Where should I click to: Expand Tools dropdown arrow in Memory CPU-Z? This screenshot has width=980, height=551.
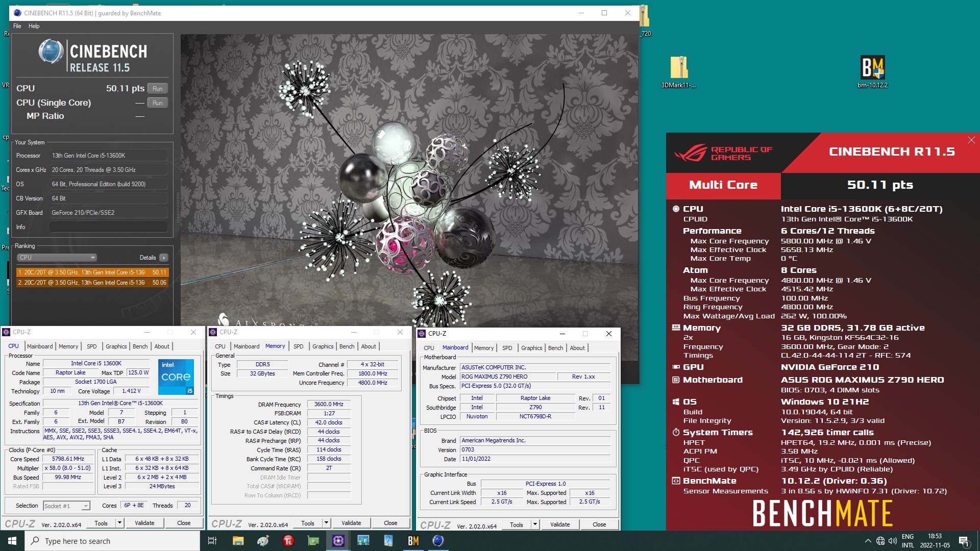pyautogui.click(x=327, y=523)
